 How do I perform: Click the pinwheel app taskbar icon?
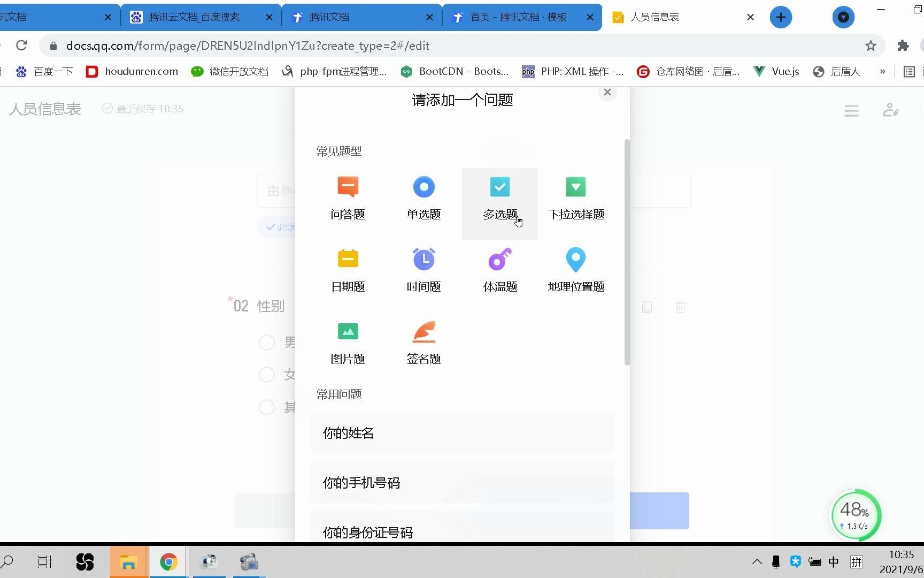click(84, 562)
